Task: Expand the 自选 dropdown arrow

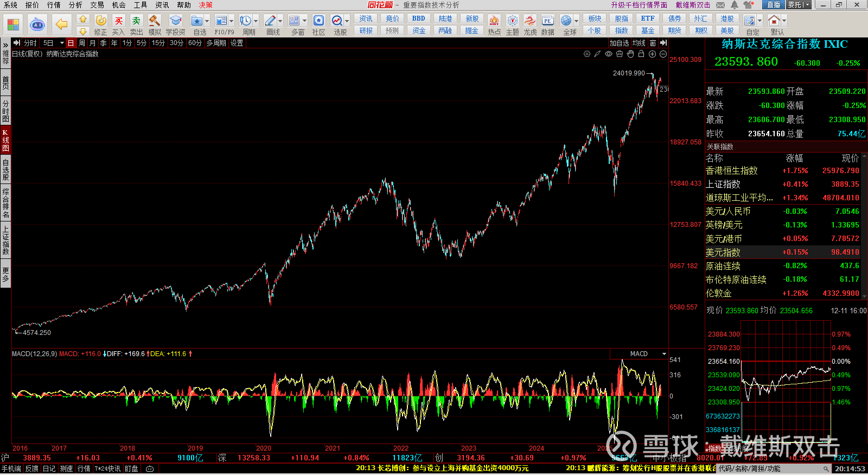Action: (x=207, y=21)
